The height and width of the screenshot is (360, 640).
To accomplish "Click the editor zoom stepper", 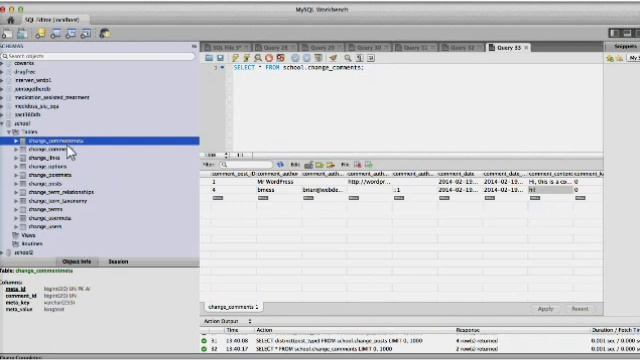I will coord(226,155).
